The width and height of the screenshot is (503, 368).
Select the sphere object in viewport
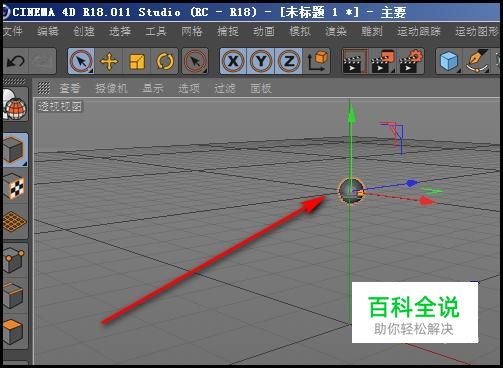click(350, 191)
